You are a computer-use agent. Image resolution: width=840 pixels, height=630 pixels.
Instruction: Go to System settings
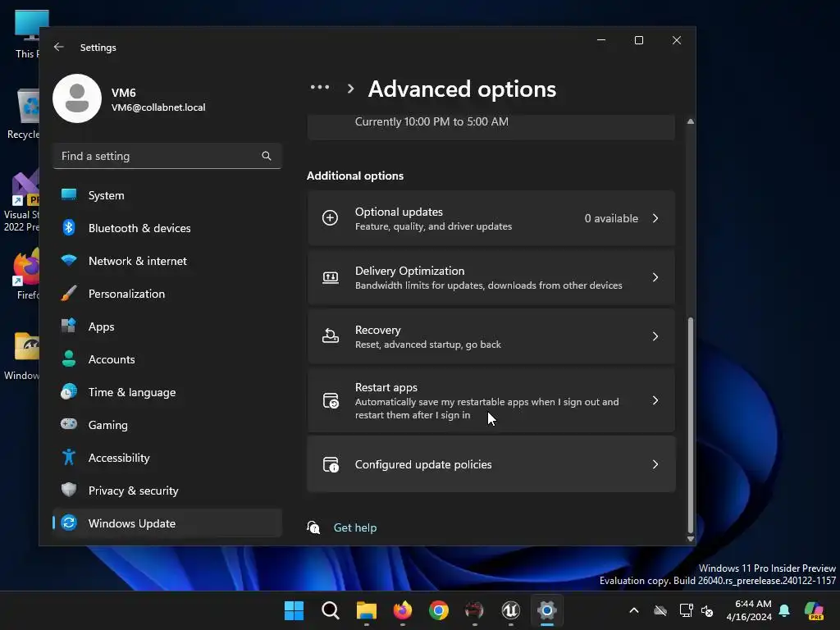pos(167,195)
